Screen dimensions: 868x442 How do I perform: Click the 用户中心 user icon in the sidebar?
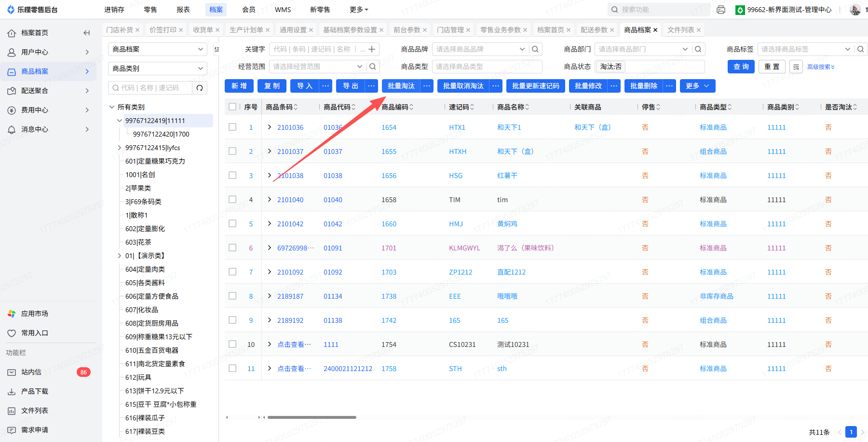tap(12, 52)
